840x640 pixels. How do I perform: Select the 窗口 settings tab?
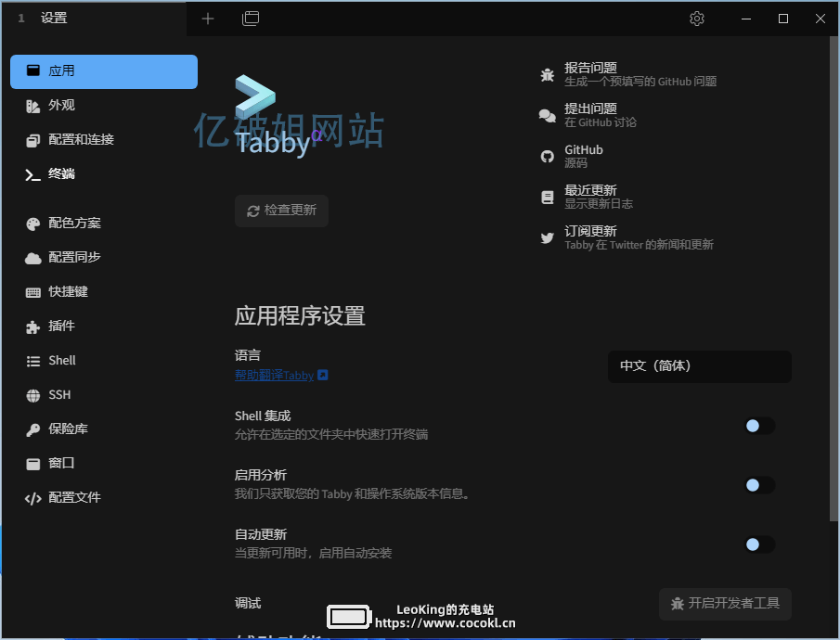coord(104,463)
